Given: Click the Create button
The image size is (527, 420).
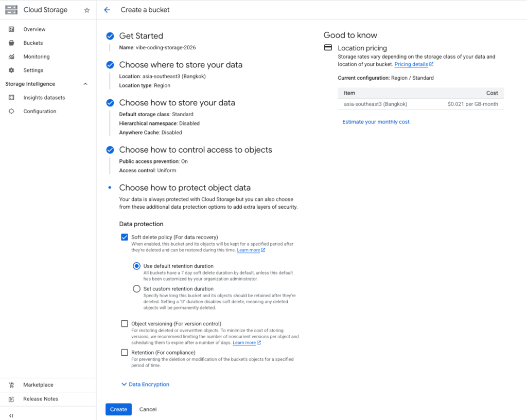Looking at the screenshot, I should point(118,409).
